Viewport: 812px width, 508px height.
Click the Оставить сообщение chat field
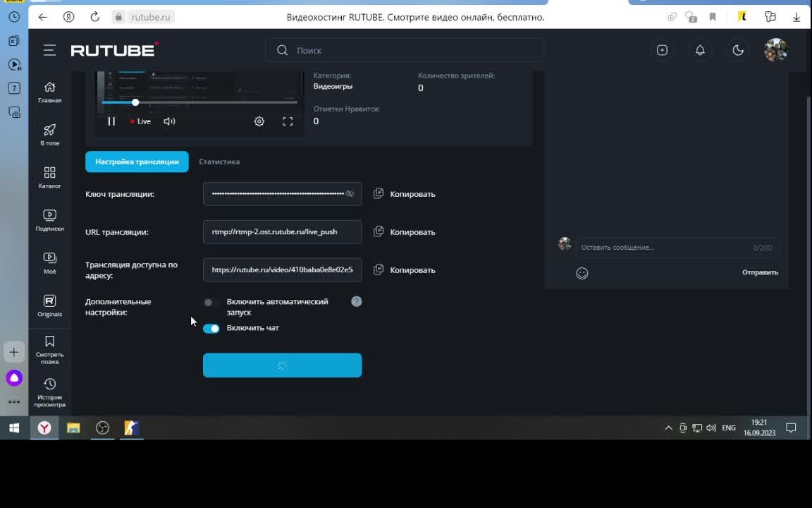pos(677,247)
